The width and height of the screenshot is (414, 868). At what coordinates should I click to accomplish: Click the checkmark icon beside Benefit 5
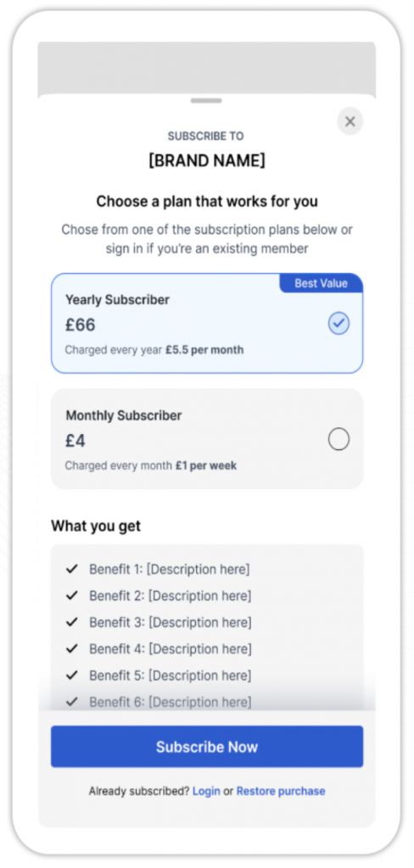(x=71, y=675)
